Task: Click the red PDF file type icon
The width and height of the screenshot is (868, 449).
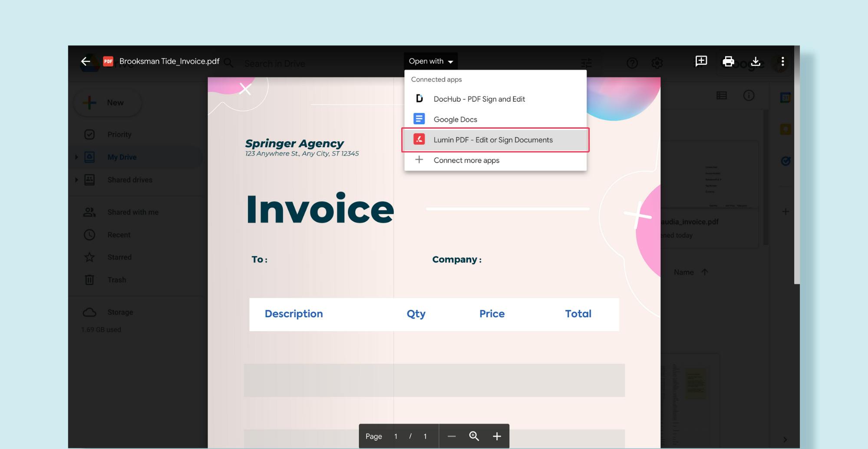Action: [x=108, y=61]
